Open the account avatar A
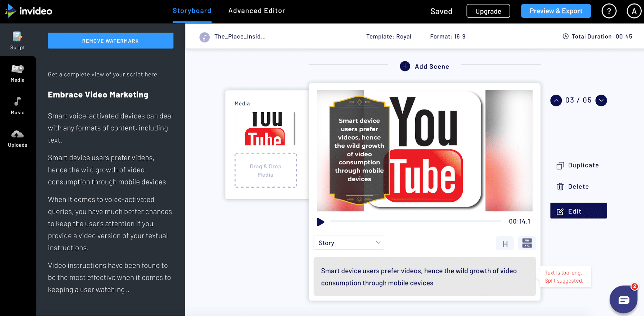Screen dimensions: 644x316 click(x=634, y=11)
